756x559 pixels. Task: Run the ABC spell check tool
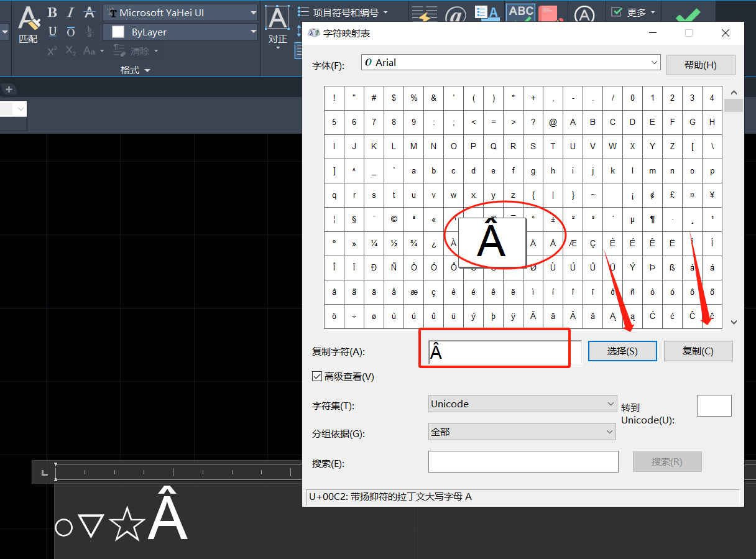(x=520, y=12)
